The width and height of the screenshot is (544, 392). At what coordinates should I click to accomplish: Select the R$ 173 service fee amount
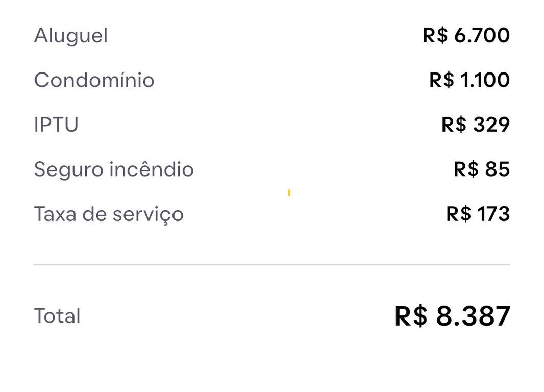(478, 214)
